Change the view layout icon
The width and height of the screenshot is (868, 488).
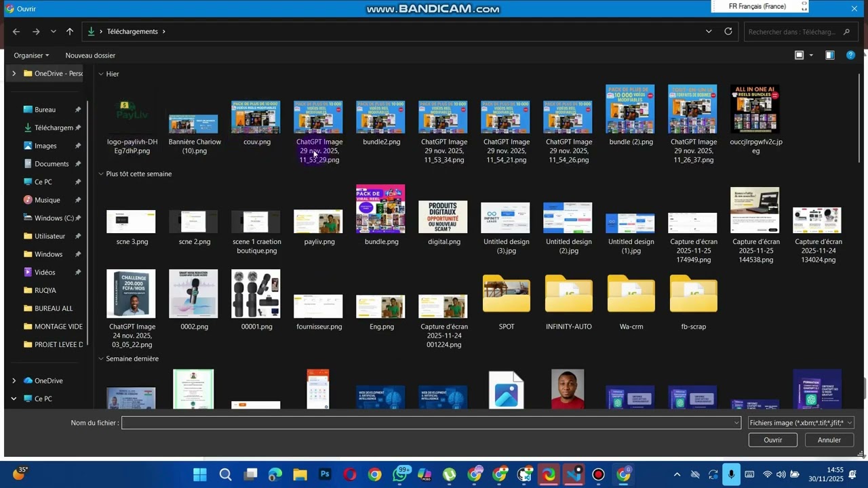(800, 56)
